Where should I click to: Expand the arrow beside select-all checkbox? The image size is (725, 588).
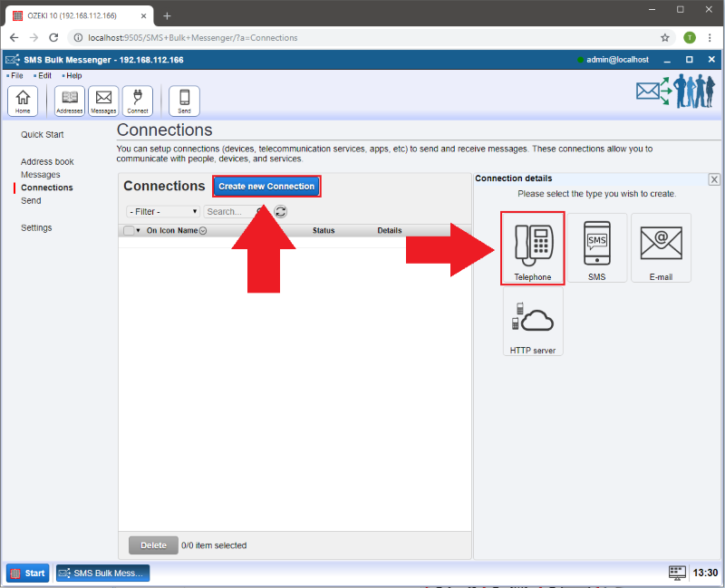139,231
